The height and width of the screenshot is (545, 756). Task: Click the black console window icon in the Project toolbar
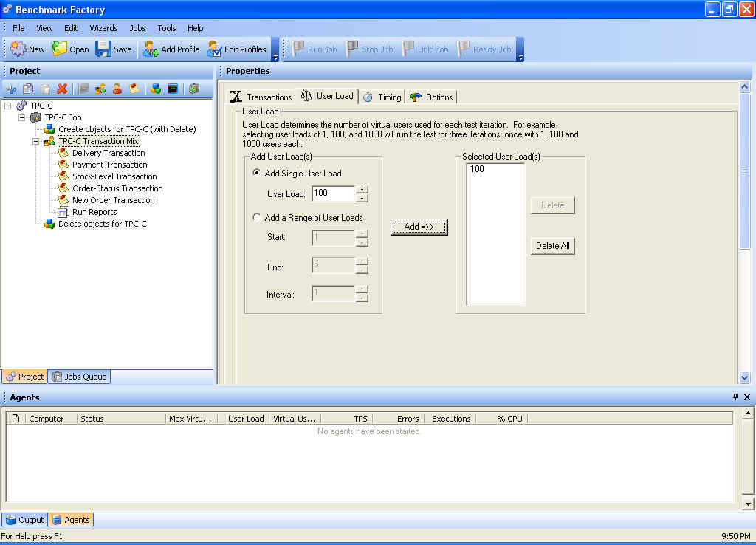[173, 89]
